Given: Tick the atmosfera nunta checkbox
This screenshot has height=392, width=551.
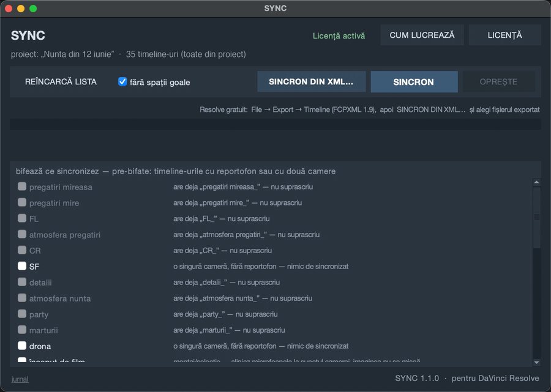Looking at the screenshot, I should click(22, 298).
